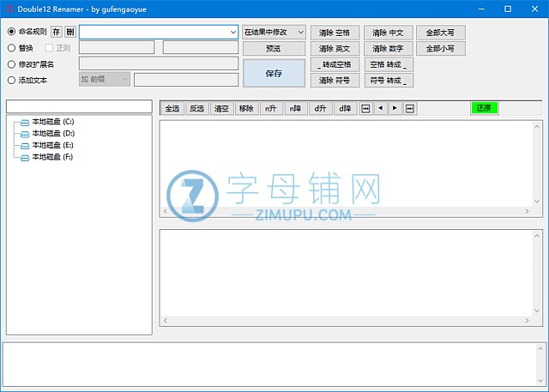Screen dimensions: 549x392
Task: Expand the 在结果中修改 dropdown
Action: (299, 32)
